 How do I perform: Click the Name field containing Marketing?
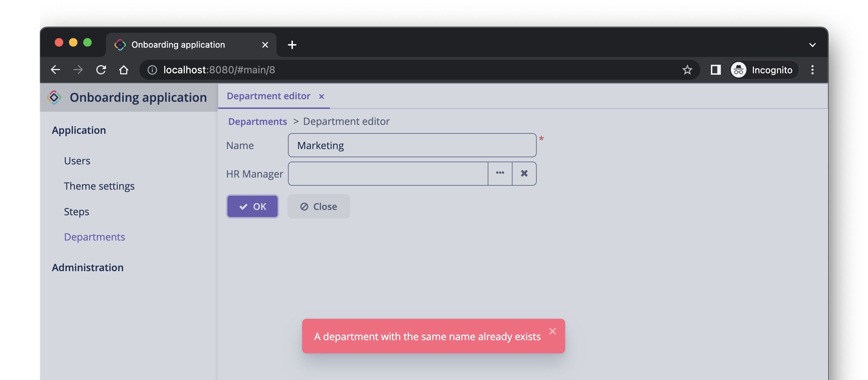[412, 145]
